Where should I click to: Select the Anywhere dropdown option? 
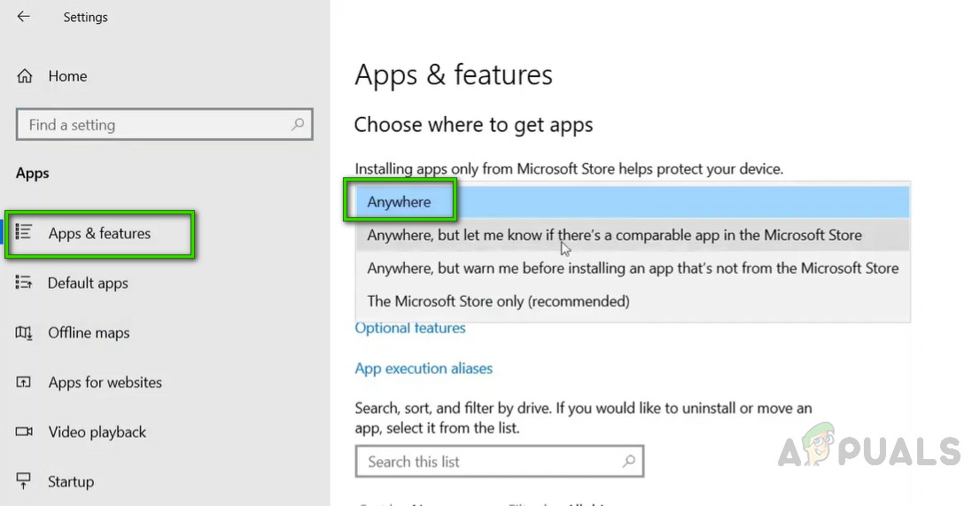click(x=400, y=202)
